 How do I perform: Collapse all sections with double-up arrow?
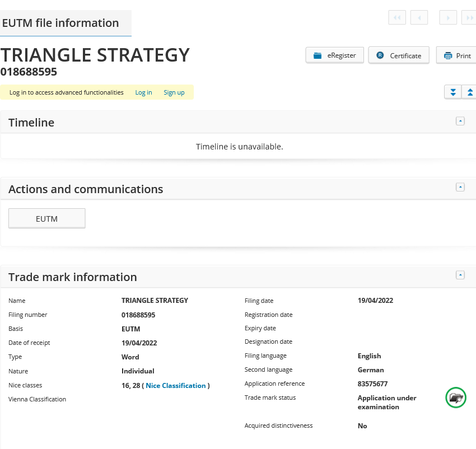point(470,92)
